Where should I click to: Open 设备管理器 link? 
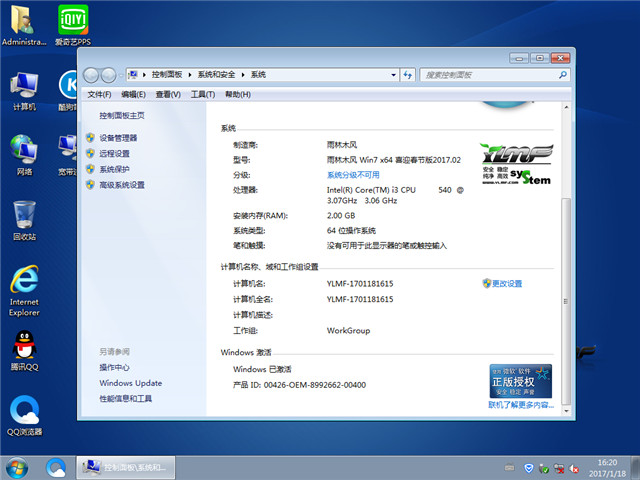(x=118, y=138)
